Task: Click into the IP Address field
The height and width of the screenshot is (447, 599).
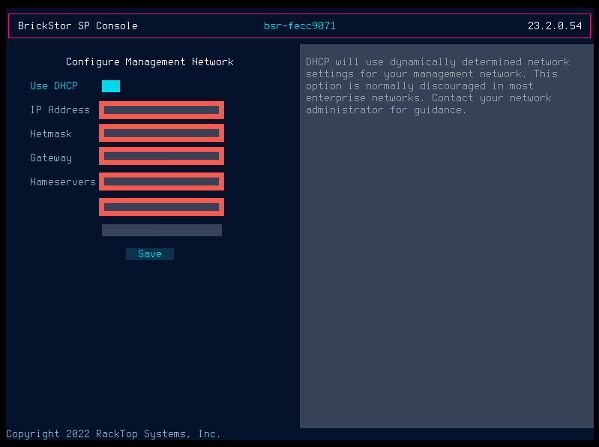Action: (162, 110)
